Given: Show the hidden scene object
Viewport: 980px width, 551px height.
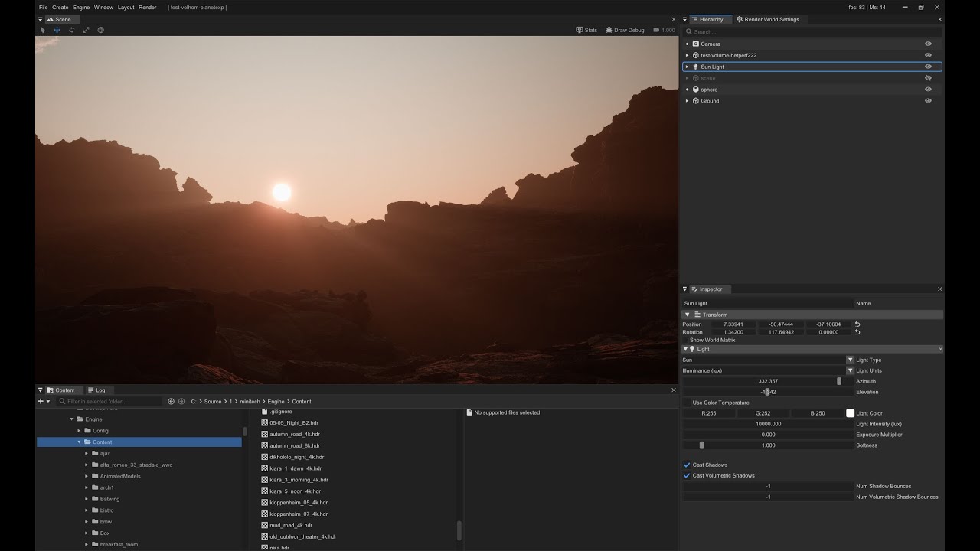Looking at the screenshot, I should (x=928, y=78).
